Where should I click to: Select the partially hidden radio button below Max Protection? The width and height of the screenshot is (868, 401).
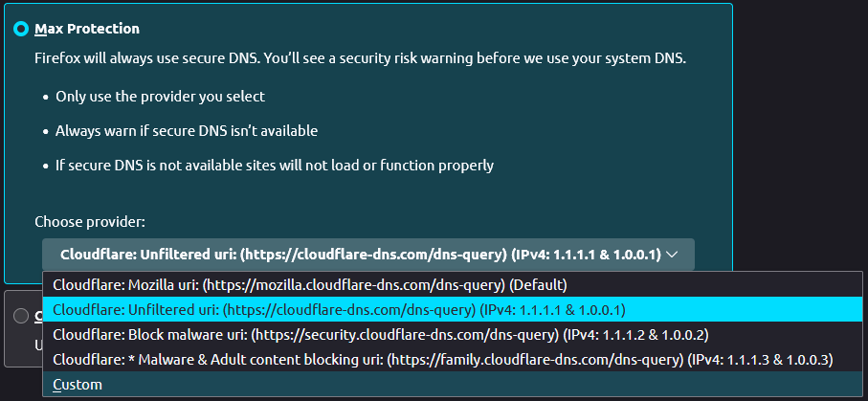click(21, 316)
